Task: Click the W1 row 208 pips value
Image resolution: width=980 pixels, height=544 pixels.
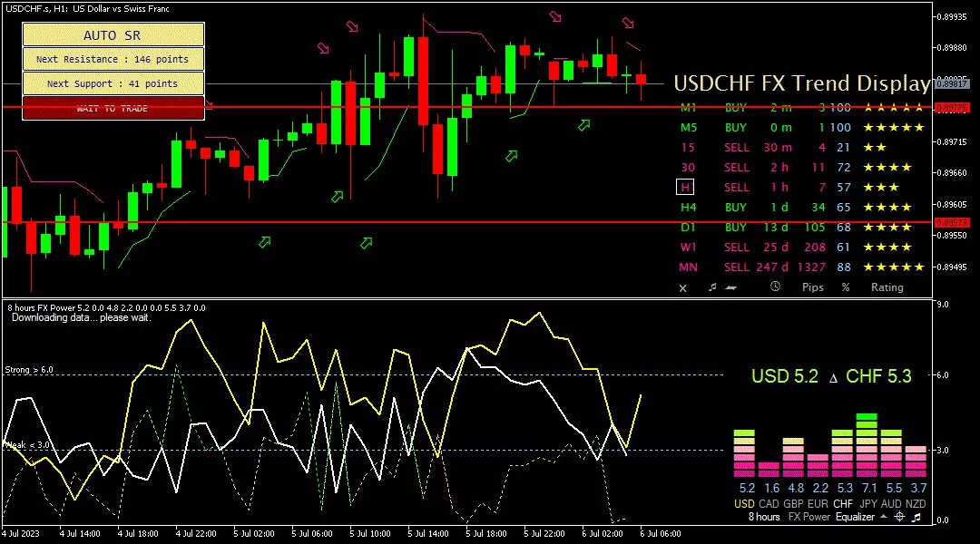Action: click(814, 248)
